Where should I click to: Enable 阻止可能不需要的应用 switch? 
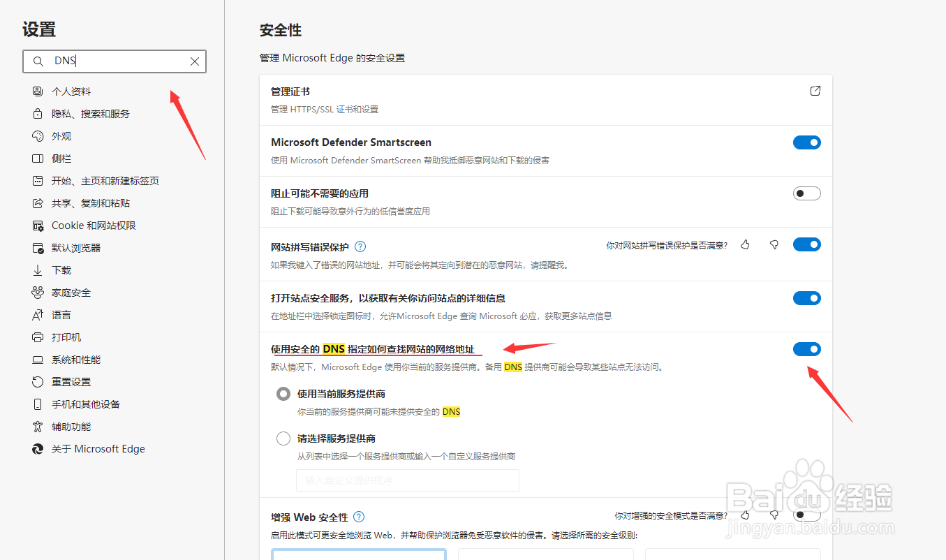pos(806,193)
